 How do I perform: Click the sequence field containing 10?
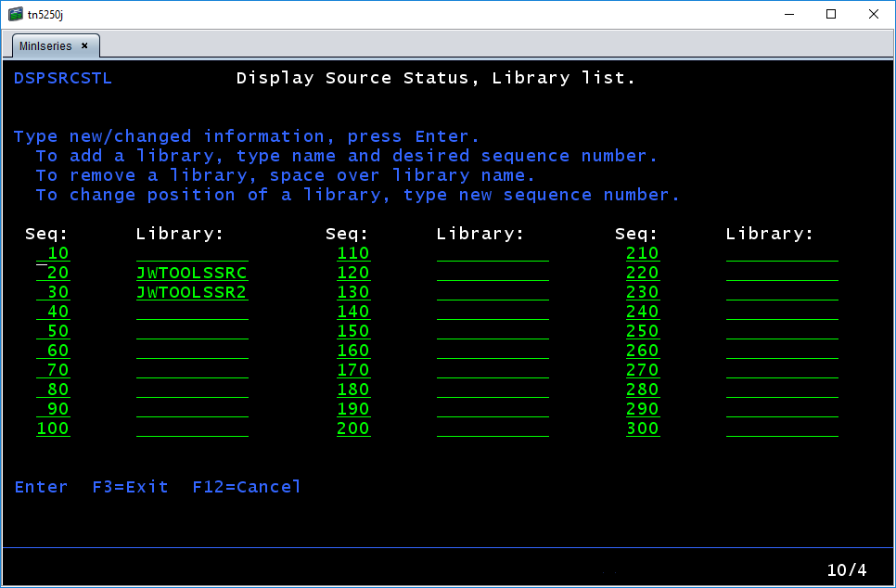click(x=53, y=253)
